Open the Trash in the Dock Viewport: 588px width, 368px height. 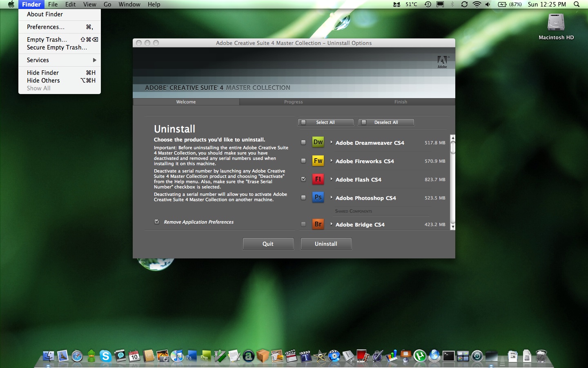point(541,356)
